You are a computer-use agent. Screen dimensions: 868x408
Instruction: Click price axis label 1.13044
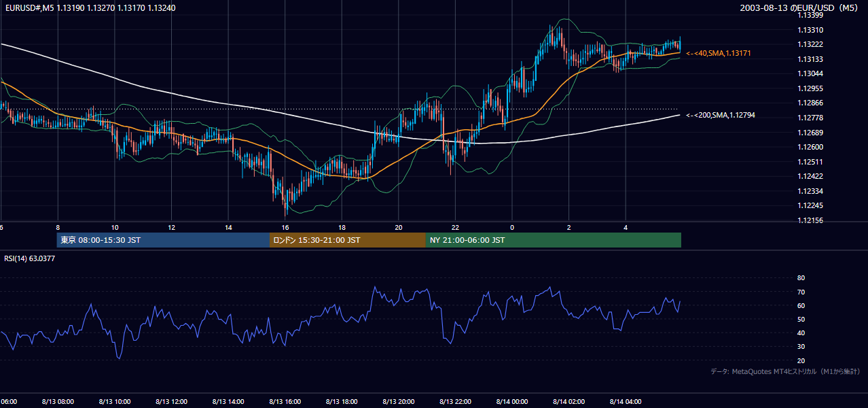coord(810,74)
